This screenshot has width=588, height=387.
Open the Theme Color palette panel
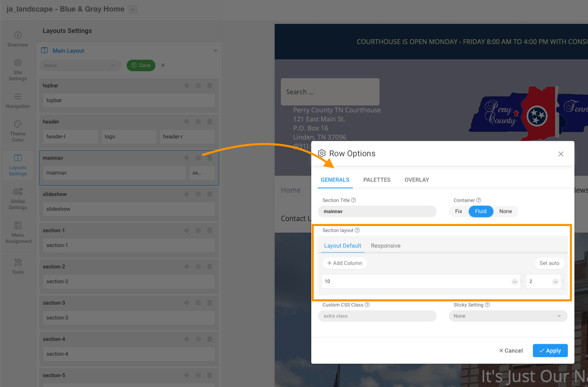(18, 131)
